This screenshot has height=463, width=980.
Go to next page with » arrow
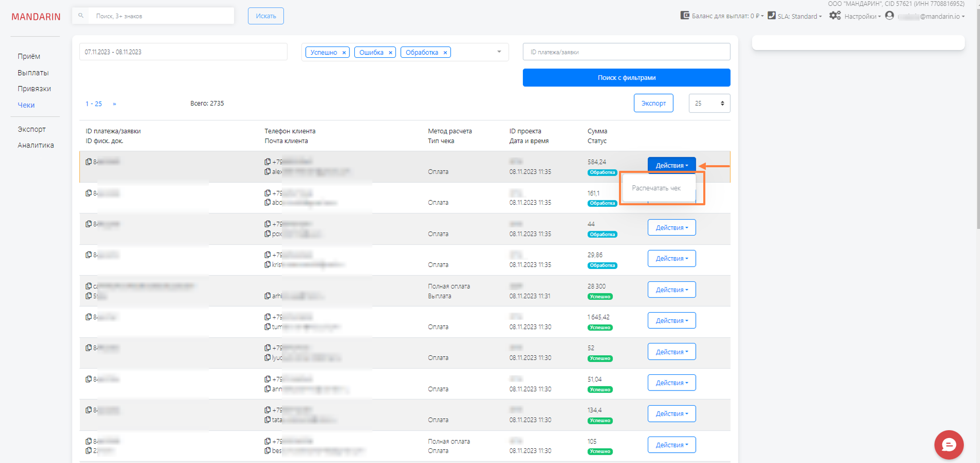pyautogui.click(x=114, y=104)
